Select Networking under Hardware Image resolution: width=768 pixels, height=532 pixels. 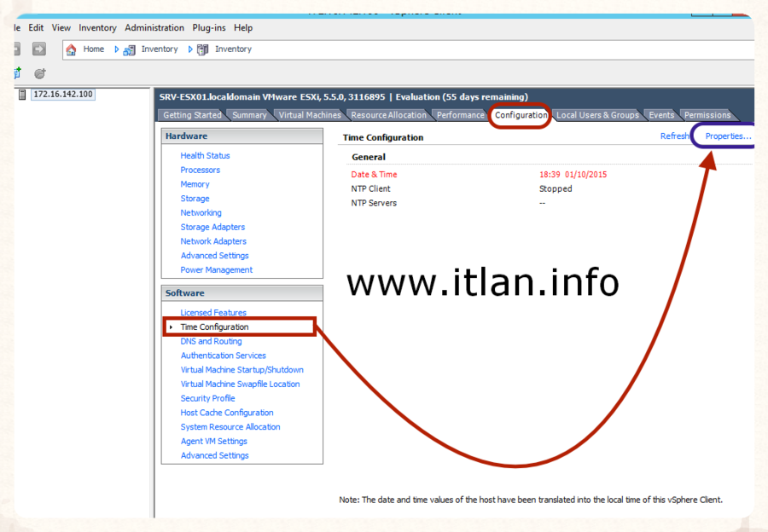pos(201,213)
